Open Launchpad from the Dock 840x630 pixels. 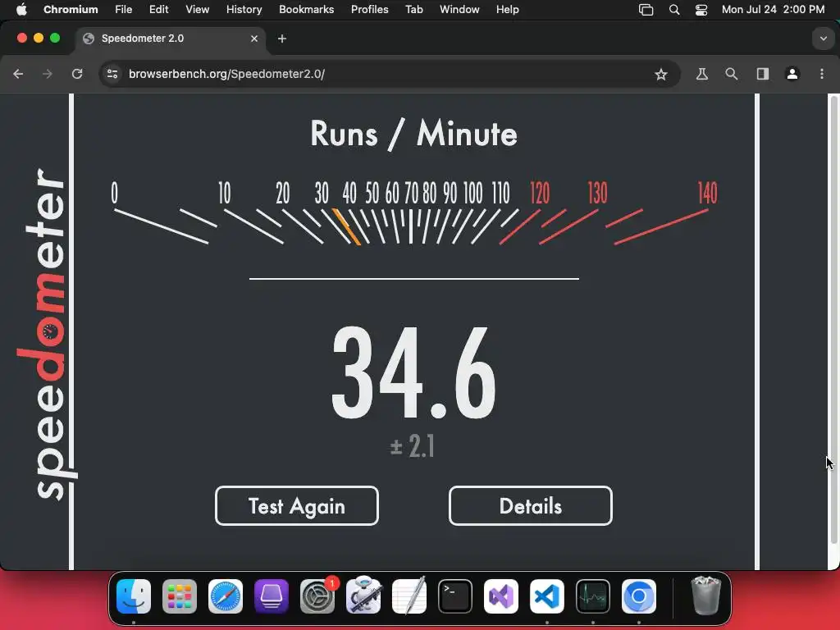coord(180,596)
